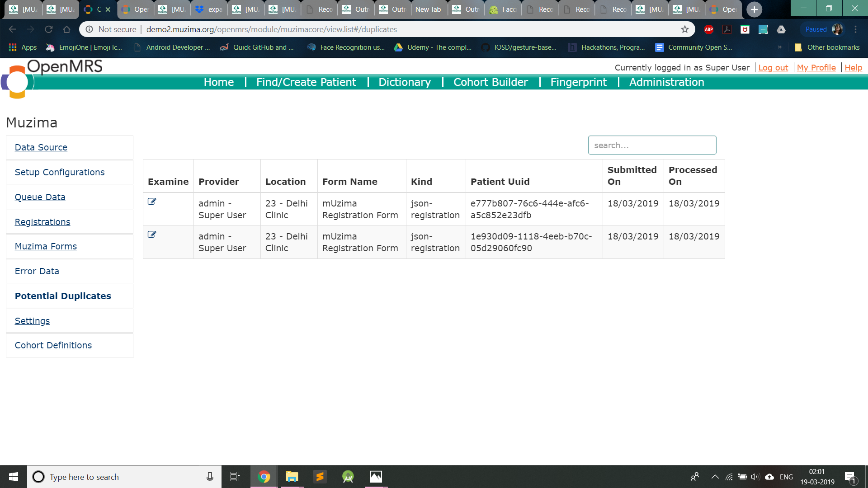Open the Home menu item
This screenshot has height=488, width=868.
click(x=219, y=82)
